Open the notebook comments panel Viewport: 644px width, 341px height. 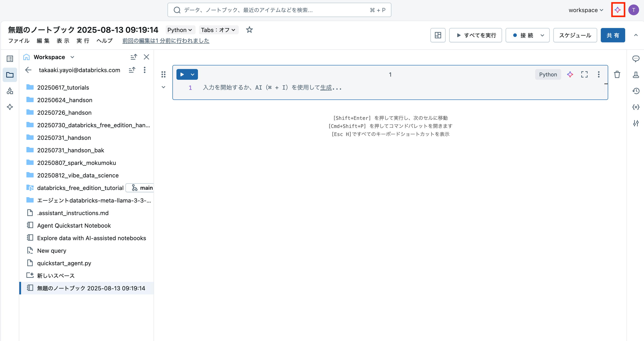(636, 59)
